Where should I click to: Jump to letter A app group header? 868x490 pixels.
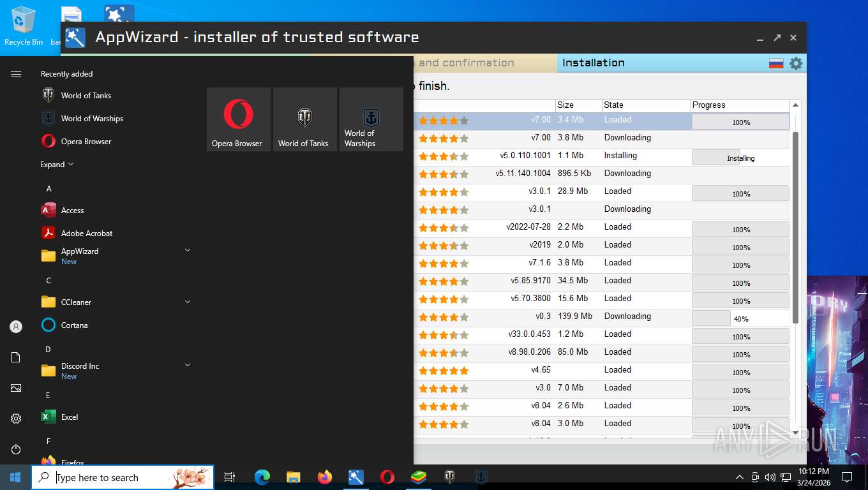click(49, 189)
